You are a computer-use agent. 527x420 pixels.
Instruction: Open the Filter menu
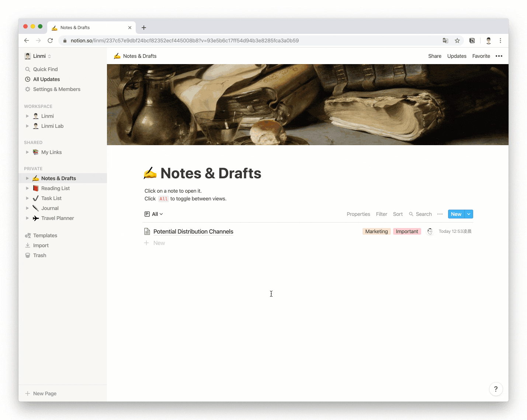pyautogui.click(x=382, y=214)
